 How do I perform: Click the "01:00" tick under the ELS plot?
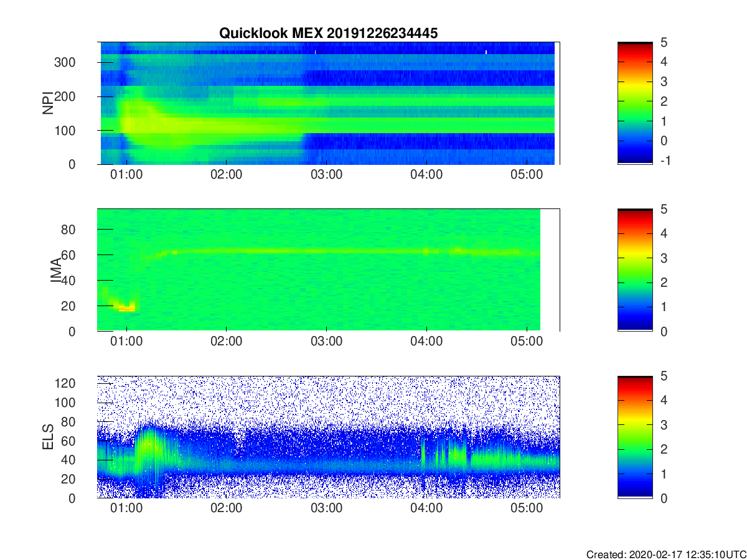pos(126,508)
